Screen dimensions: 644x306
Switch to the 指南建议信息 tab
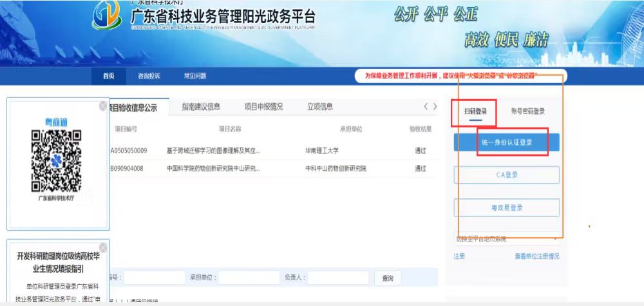pyautogui.click(x=201, y=107)
